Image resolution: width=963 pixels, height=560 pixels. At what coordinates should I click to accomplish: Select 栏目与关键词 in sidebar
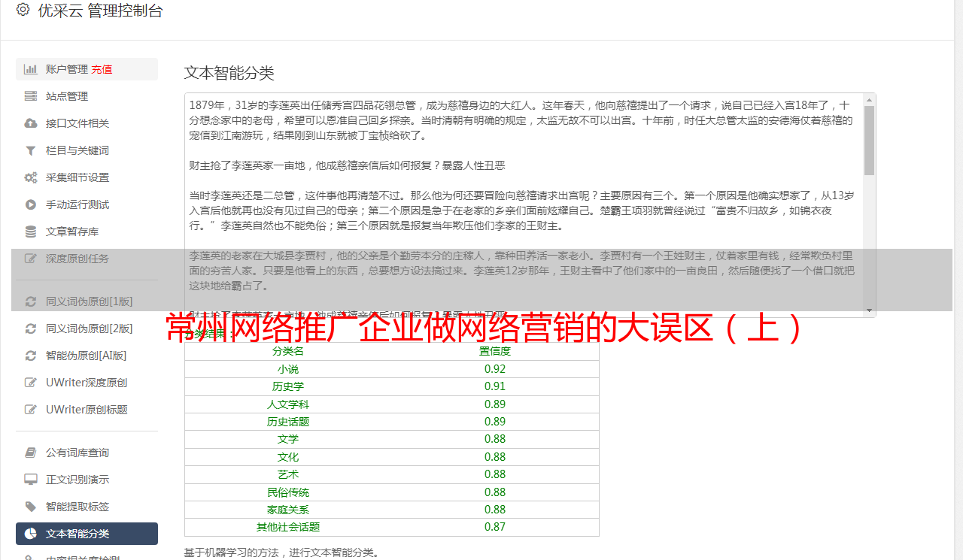[87, 150]
